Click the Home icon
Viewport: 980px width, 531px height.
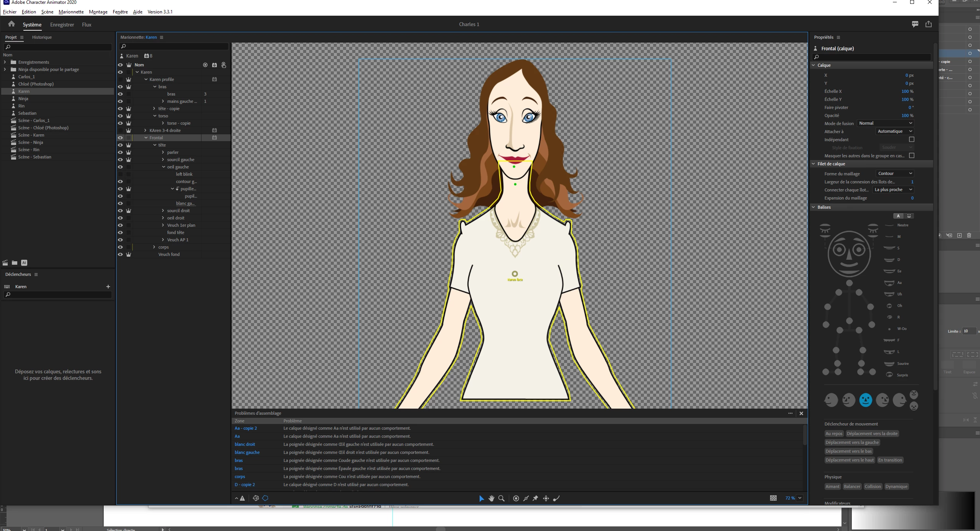click(12, 24)
